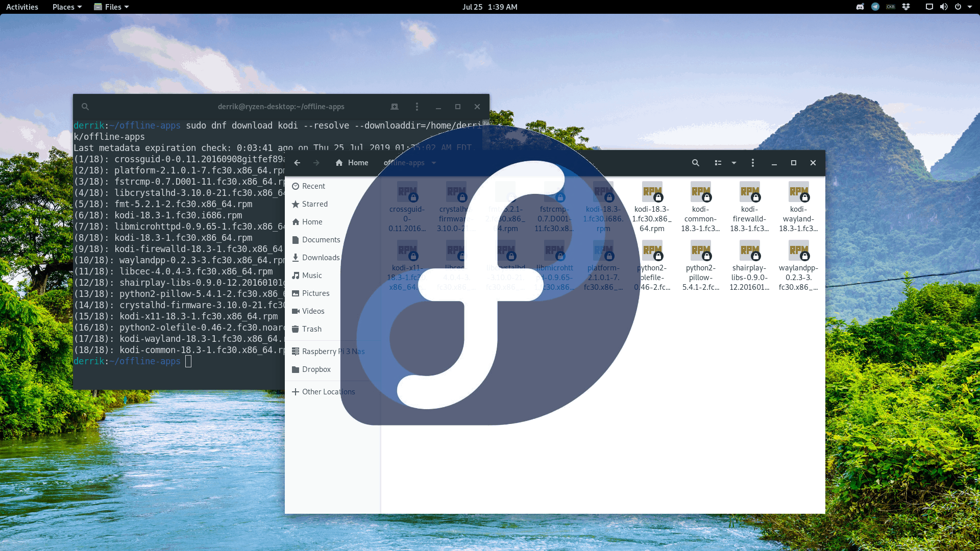Open search in the Files window
Image resolution: width=980 pixels, height=551 pixels.
pyautogui.click(x=695, y=162)
